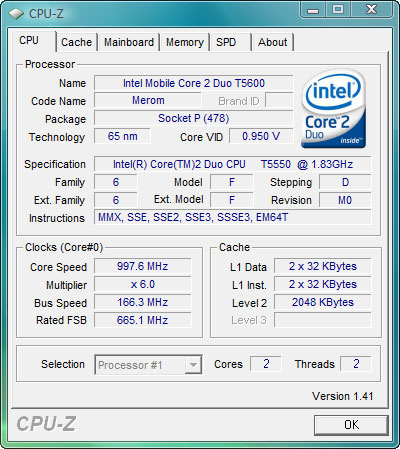The width and height of the screenshot is (400, 449).
Task: Open the Memory tab
Action: (x=185, y=42)
